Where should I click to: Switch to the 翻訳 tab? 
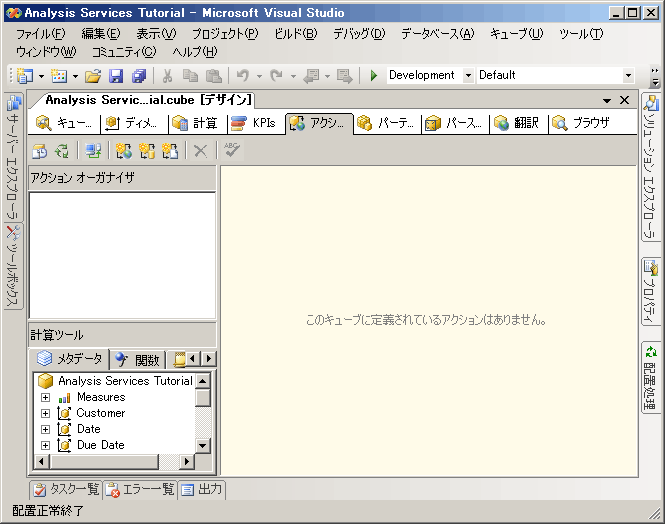[518, 123]
